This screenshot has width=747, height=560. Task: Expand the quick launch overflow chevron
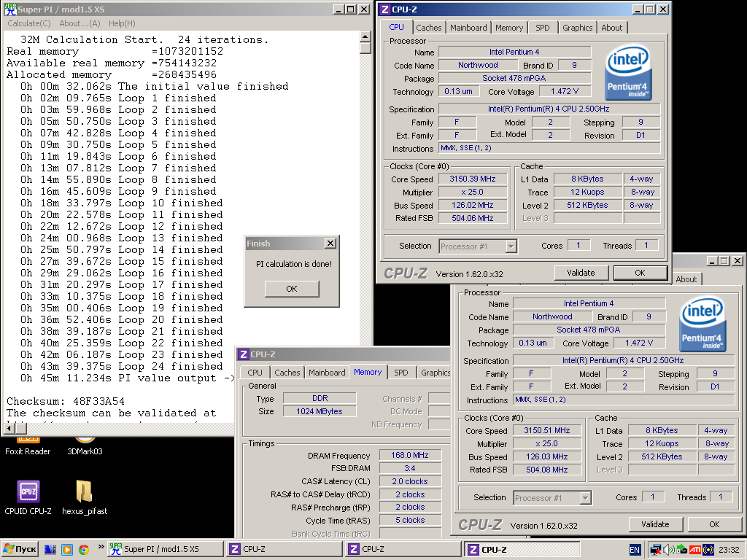pyautogui.click(x=101, y=547)
